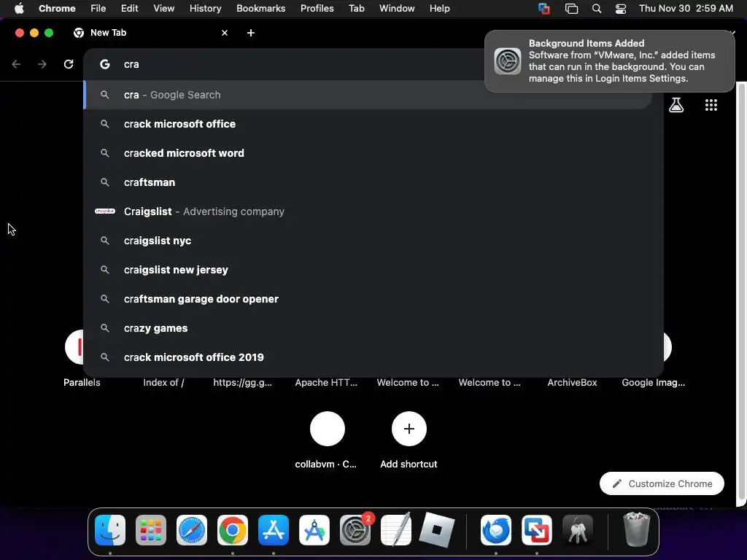Open VMware Fusion in the Dock
This screenshot has width=747, height=560.
pos(537,530)
